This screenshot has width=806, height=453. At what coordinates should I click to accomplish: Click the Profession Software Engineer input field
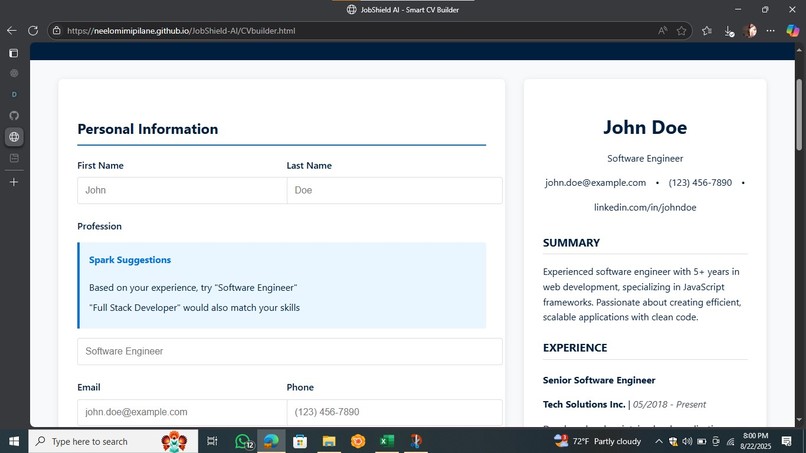pos(289,351)
